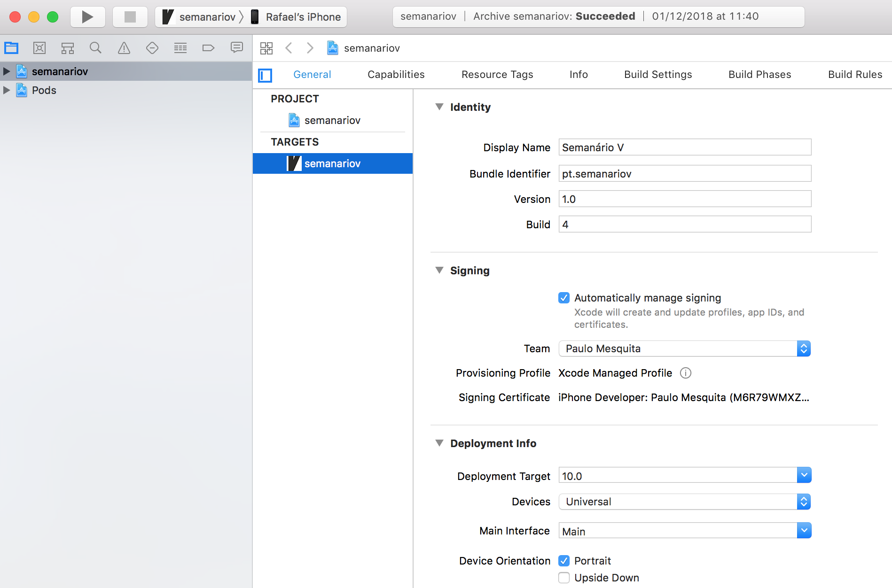This screenshot has height=588, width=892.
Task: Open the Main Interface dropdown arrow
Action: point(804,531)
